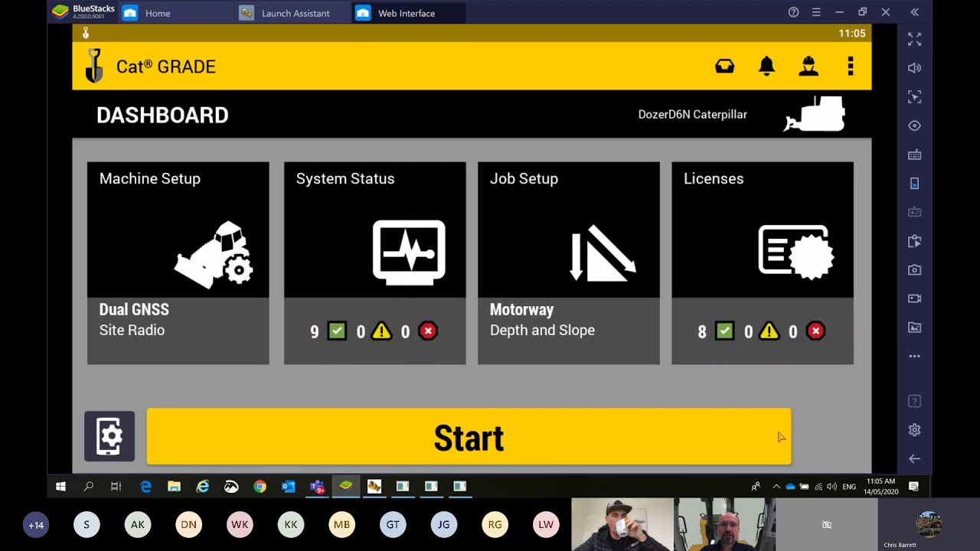The width and height of the screenshot is (980, 551).
Task: Open media gallery icon in sidebar
Action: (914, 328)
